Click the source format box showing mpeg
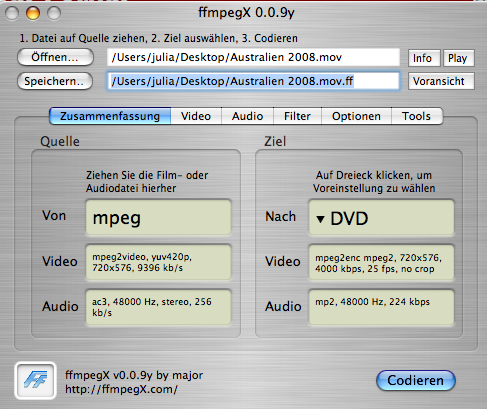This screenshot has width=487, height=409. pos(158,218)
